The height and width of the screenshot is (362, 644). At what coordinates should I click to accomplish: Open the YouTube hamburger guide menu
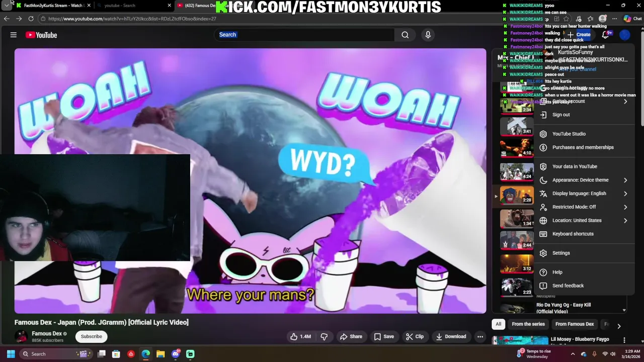pyautogui.click(x=14, y=35)
